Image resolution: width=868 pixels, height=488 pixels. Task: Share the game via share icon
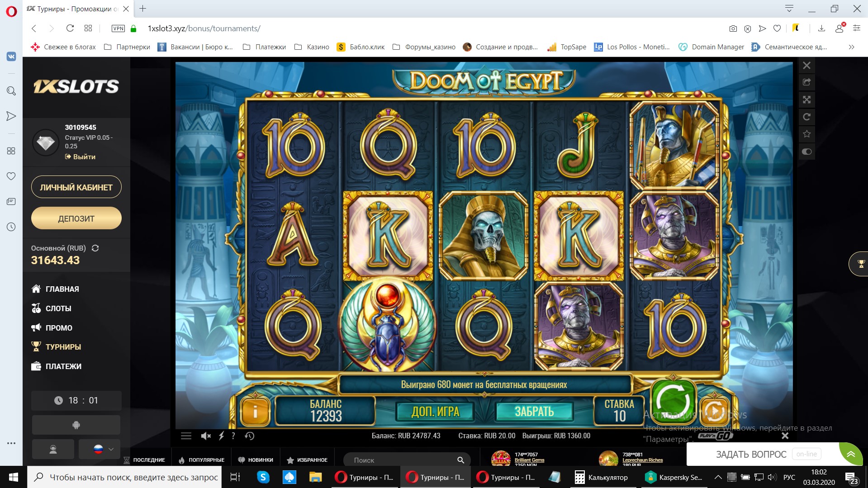tap(806, 82)
